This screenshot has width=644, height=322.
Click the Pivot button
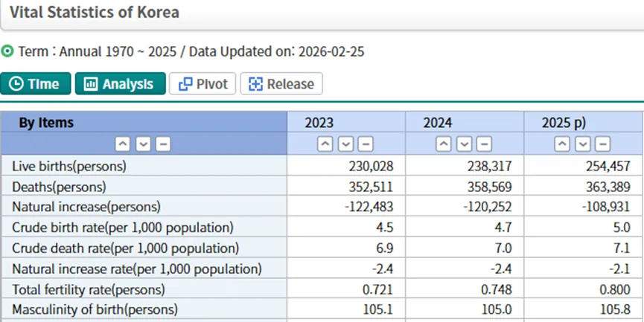[203, 84]
